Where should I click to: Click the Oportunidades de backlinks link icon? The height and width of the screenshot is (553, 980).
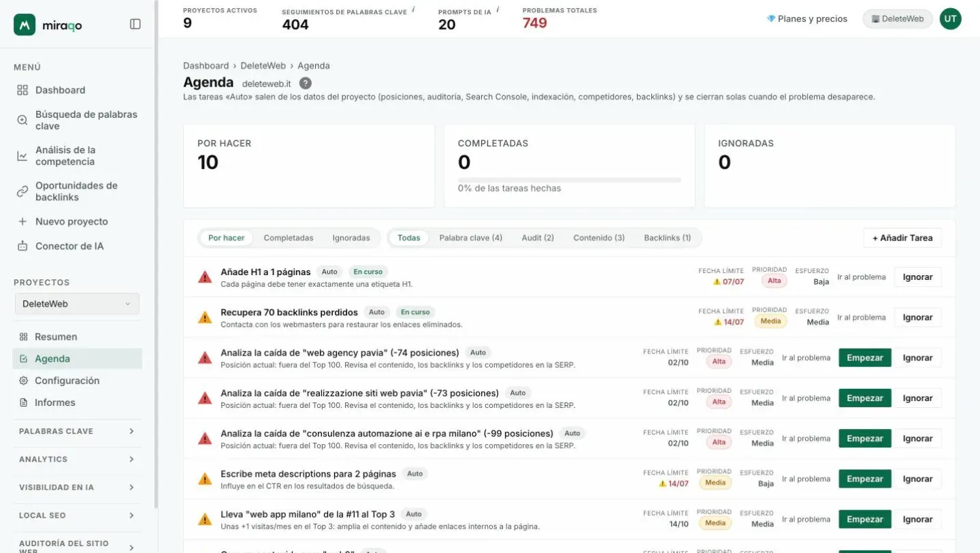coord(22,191)
